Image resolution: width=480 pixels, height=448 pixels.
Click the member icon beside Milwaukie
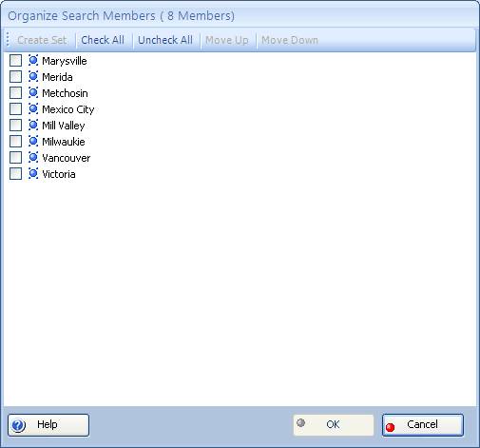[x=33, y=141]
